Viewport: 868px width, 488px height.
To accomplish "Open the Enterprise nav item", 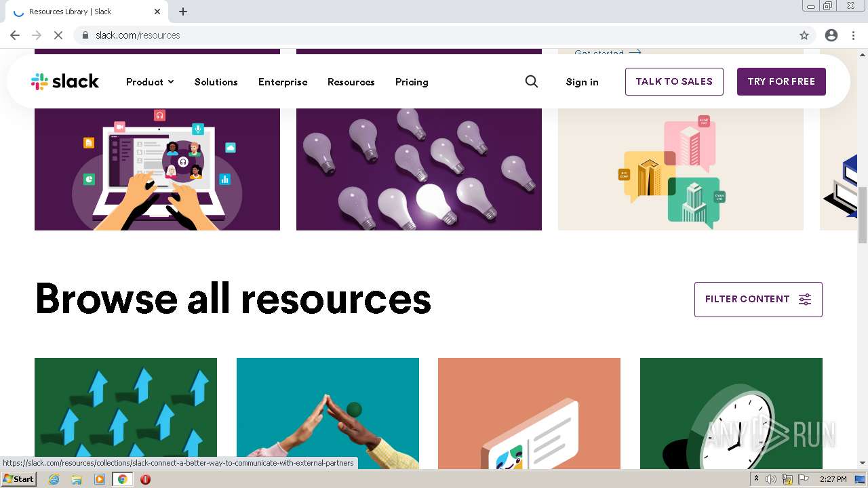I will click(283, 82).
